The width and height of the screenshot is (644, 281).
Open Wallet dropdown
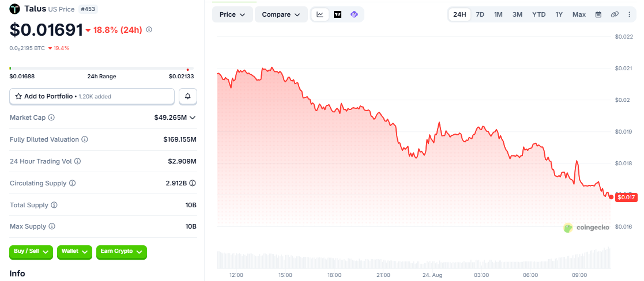click(74, 252)
